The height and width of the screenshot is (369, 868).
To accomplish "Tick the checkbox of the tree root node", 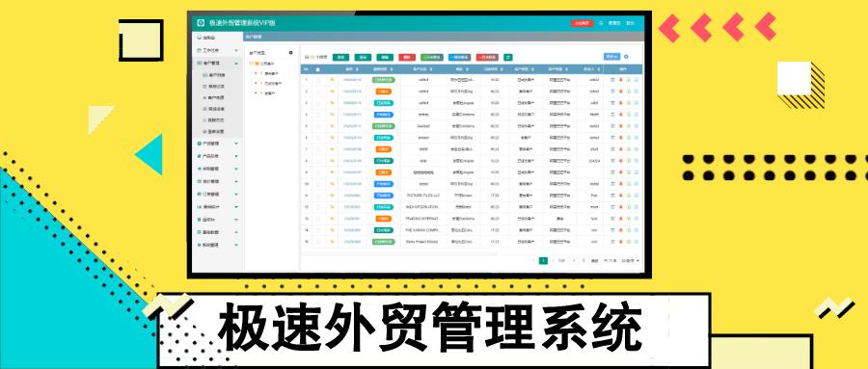I will point(251,63).
